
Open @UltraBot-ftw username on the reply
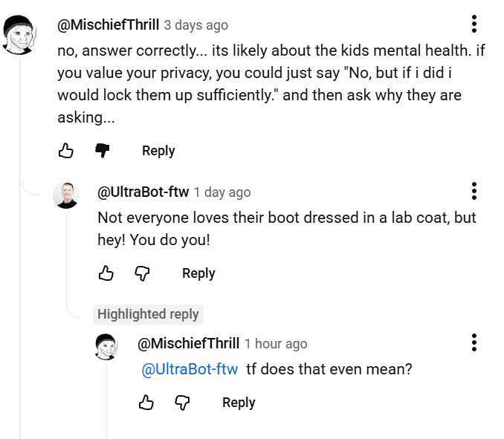[x=143, y=192]
